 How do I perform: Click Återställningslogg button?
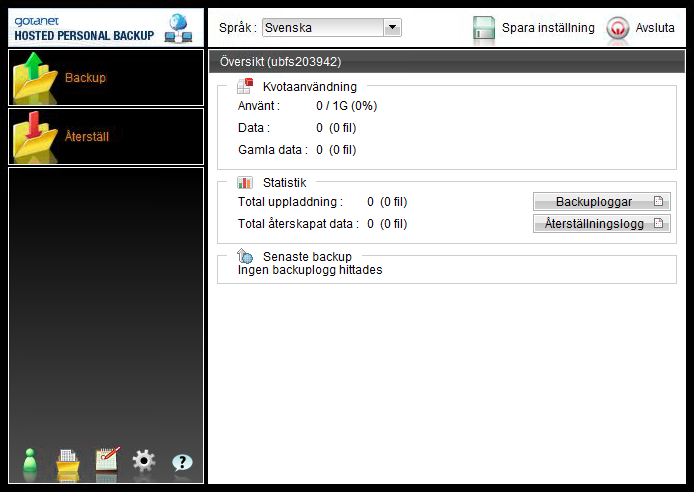[601, 223]
